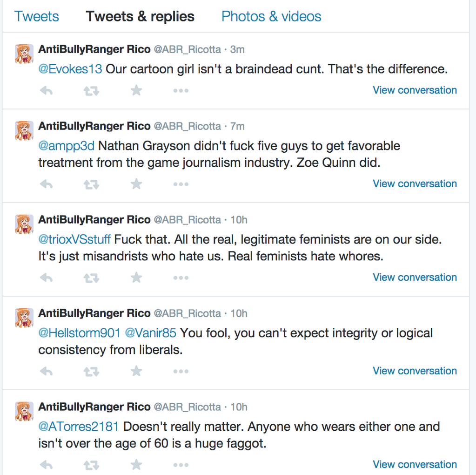Open the @Vanir85 profile mention

click(x=151, y=333)
